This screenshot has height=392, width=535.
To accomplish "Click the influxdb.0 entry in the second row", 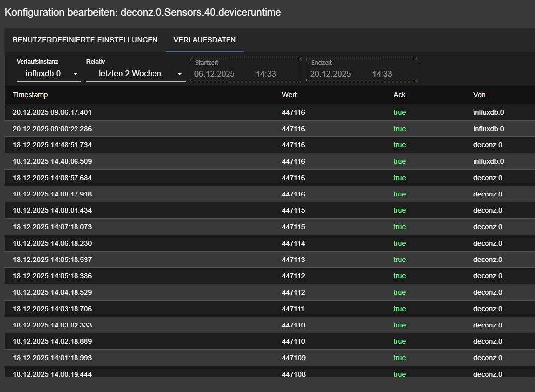I will [488, 128].
